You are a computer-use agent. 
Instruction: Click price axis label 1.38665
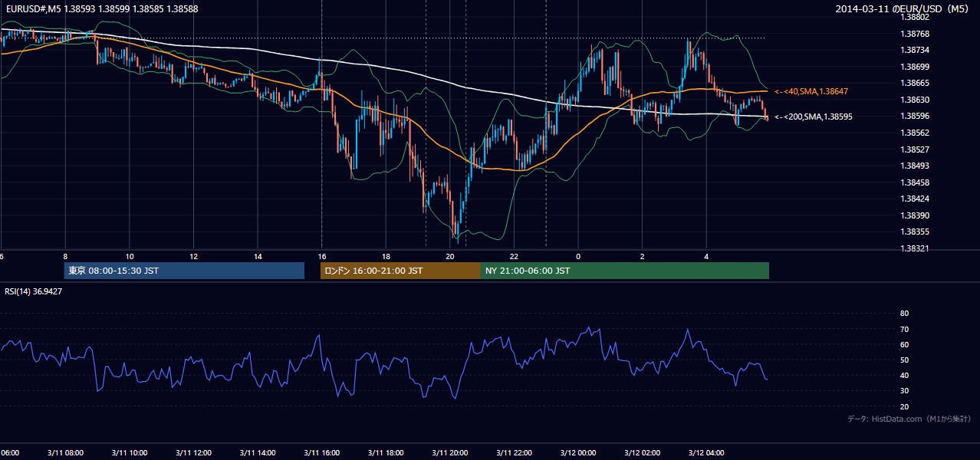pos(915,83)
